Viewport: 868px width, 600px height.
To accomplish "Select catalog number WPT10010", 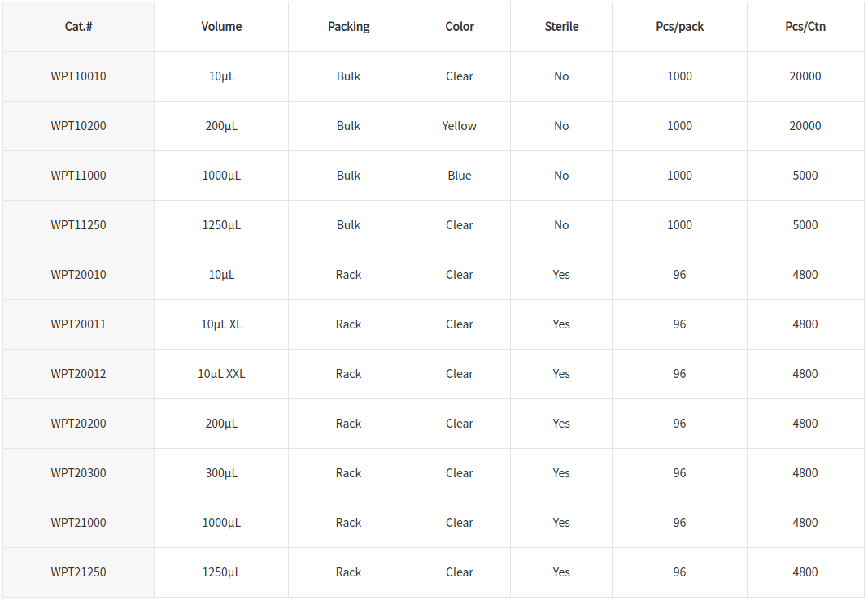I will point(78,76).
